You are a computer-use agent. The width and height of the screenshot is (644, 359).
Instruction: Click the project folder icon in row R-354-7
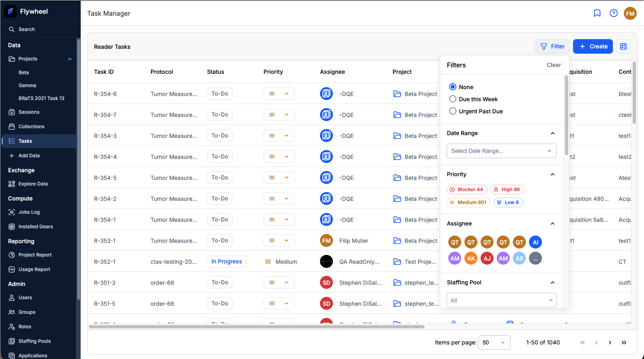(x=397, y=115)
